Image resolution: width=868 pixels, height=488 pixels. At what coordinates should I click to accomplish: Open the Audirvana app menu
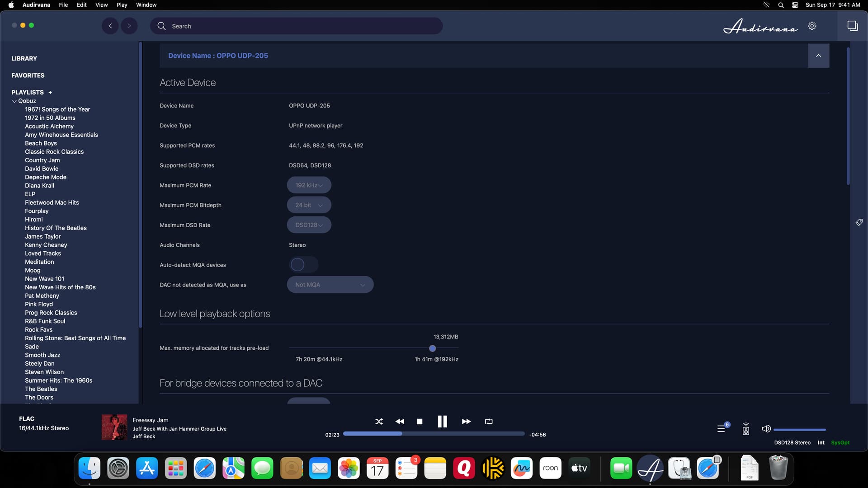click(36, 5)
